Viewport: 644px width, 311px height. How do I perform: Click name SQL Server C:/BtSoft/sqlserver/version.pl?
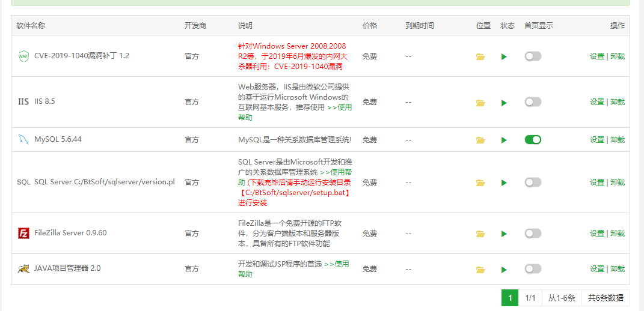(105, 182)
